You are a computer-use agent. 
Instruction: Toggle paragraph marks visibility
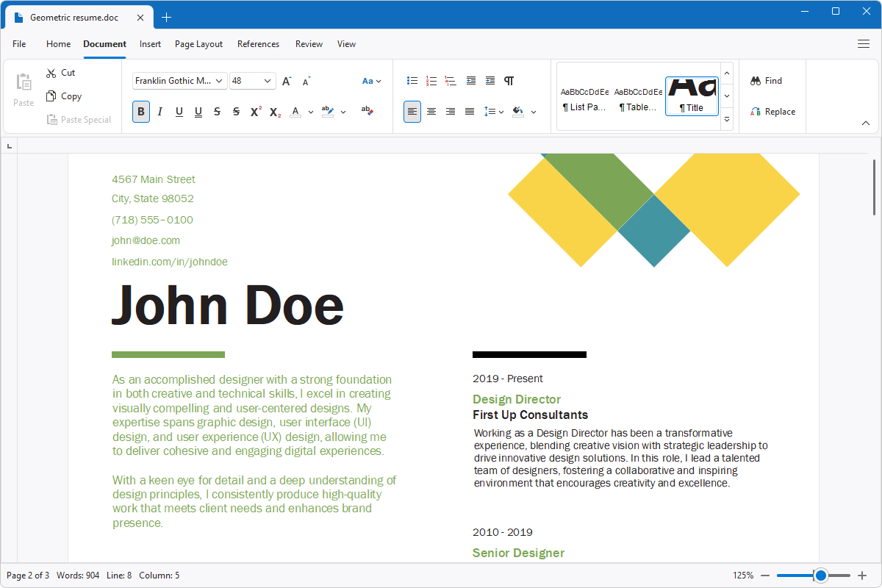click(509, 81)
